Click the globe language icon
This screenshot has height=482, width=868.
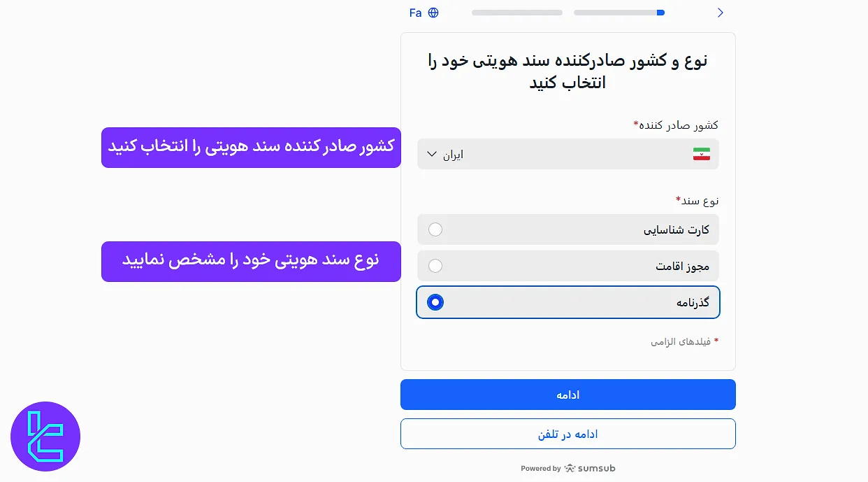433,12
